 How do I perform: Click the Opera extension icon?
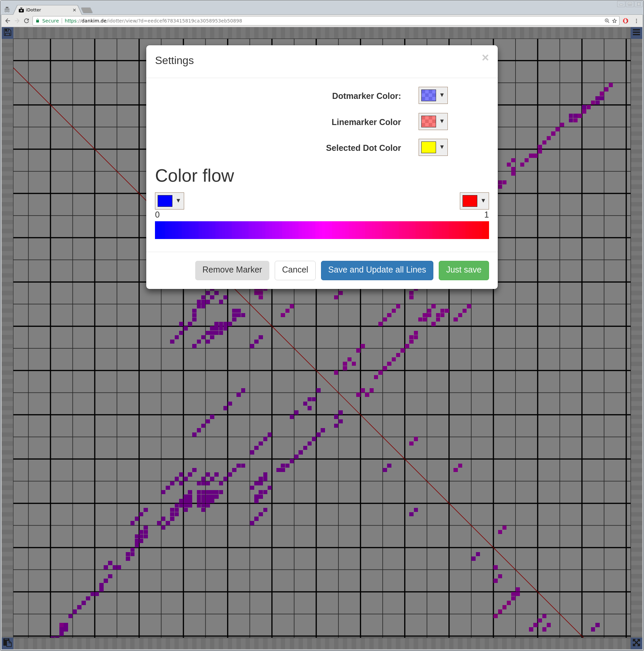coord(626,21)
